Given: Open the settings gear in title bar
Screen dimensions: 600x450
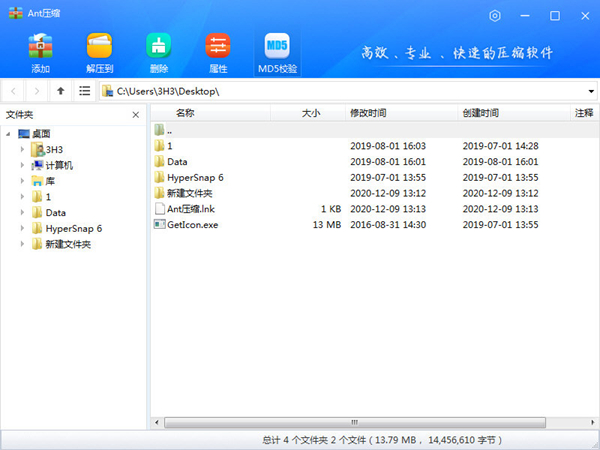Looking at the screenshot, I should tap(496, 16).
